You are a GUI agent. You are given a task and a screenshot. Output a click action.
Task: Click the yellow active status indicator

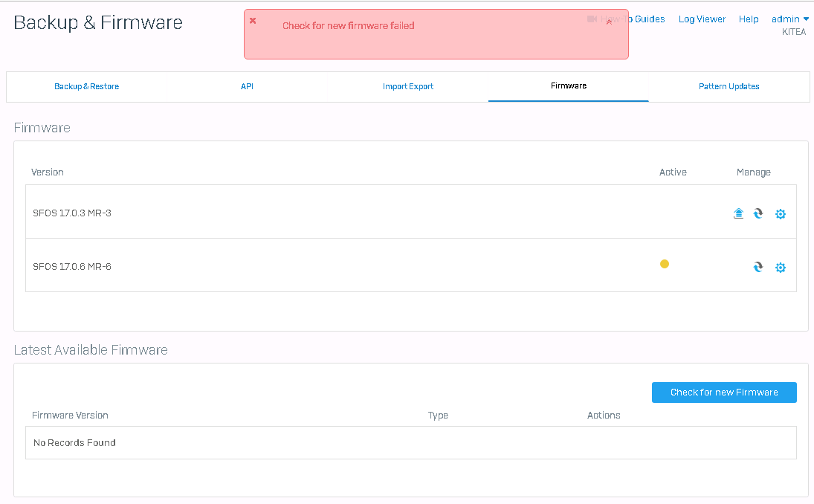665,264
